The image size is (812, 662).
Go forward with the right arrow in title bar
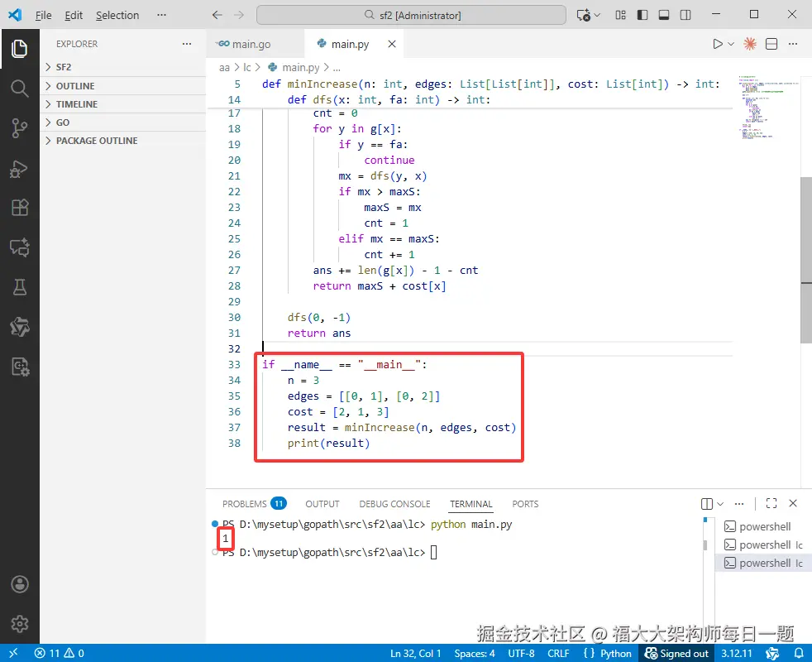tap(239, 15)
